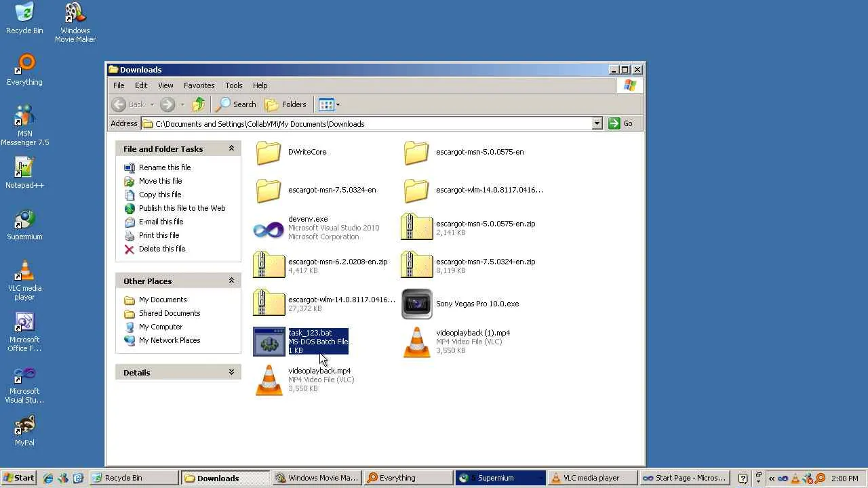Go to My Network Places link
The height and width of the screenshot is (488, 868).
170,340
